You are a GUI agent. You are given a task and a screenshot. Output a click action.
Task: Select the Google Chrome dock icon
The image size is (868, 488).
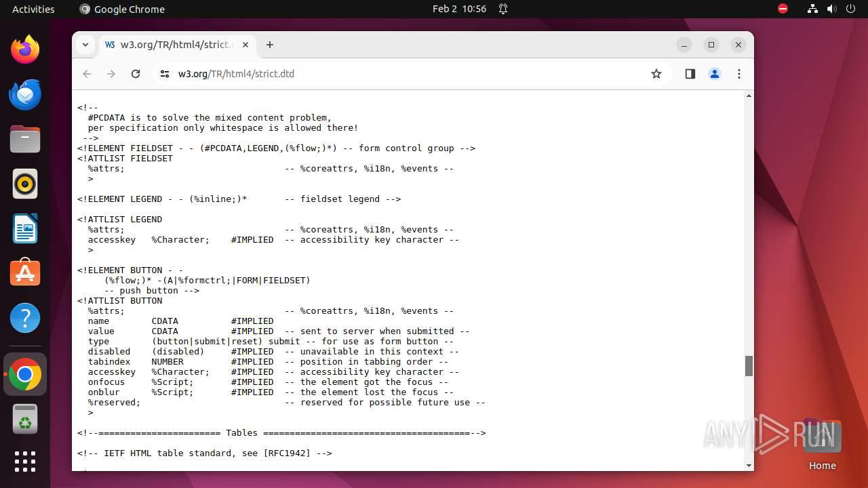(x=25, y=374)
